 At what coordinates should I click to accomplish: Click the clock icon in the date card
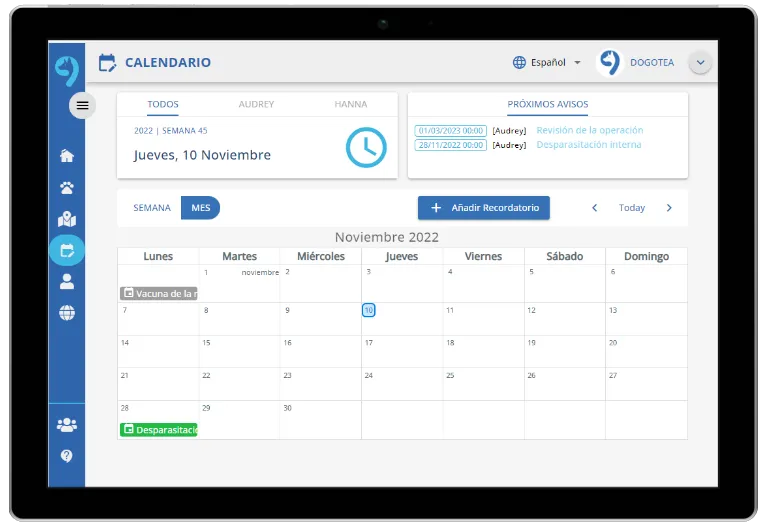[x=366, y=147]
